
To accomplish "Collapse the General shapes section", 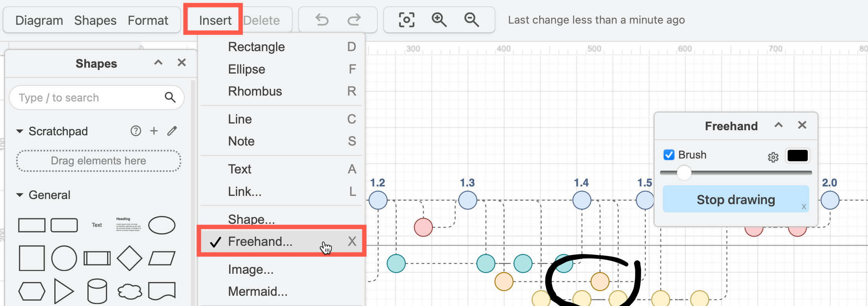I will 20,195.
